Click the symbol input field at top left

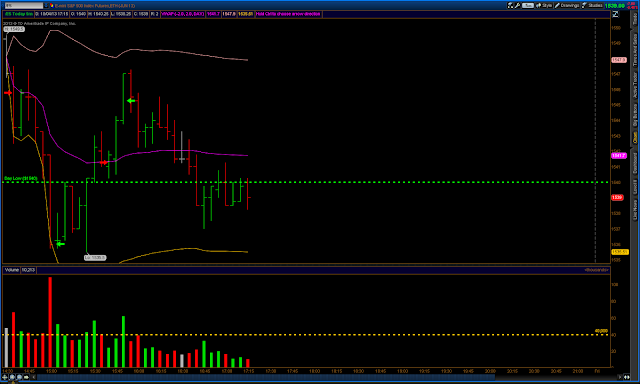click(23, 5)
